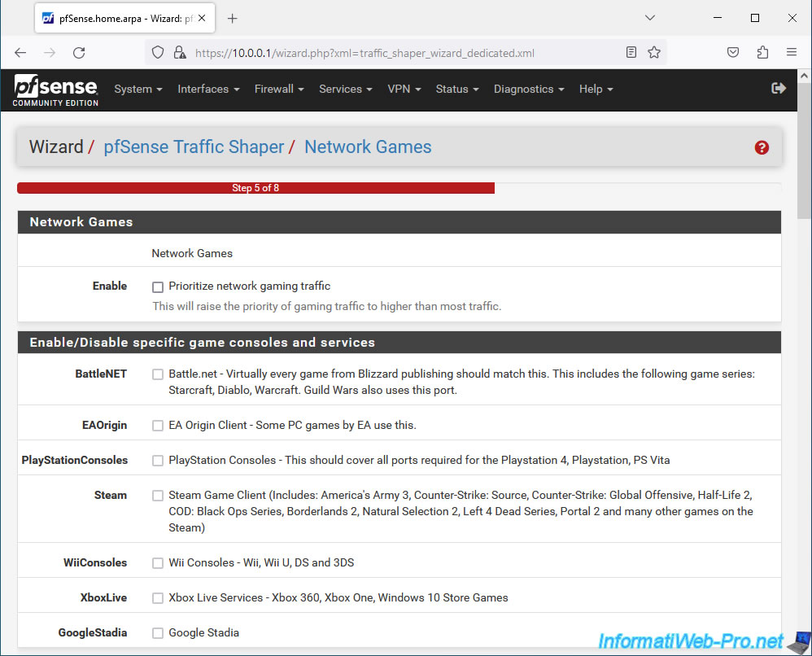
Task: Toggle reader view icon in address bar
Action: [x=631, y=52]
